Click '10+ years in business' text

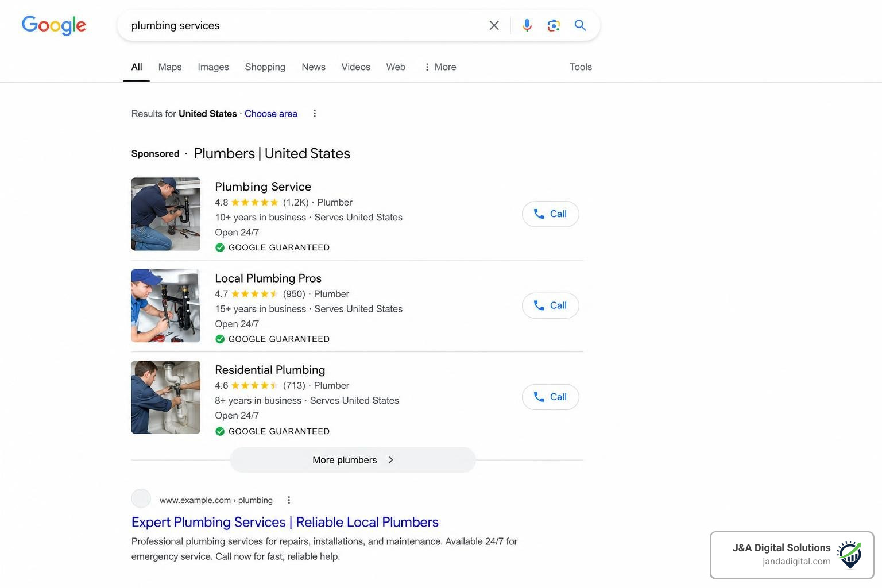pos(260,218)
